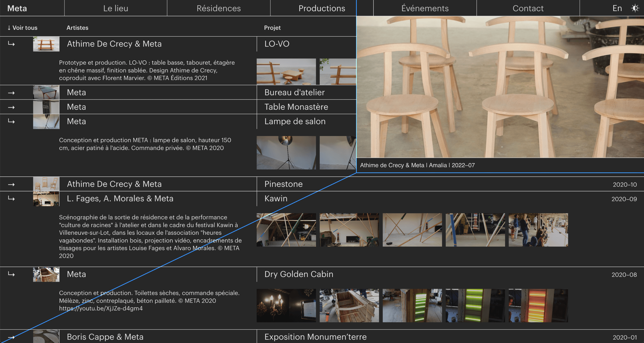Expand the Bureau d'atelier row arrow
The height and width of the screenshot is (343, 644).
[x=11, y=93]
